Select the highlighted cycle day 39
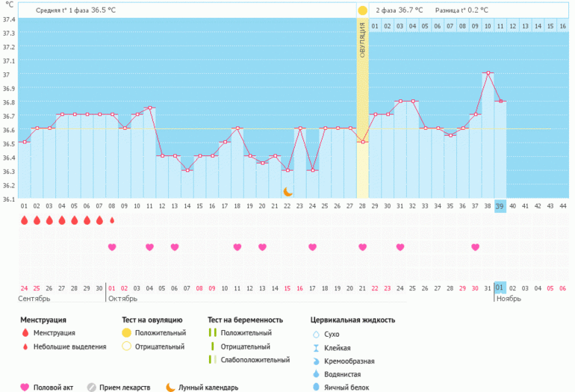The image size is (575, 392). click(500, 206)
